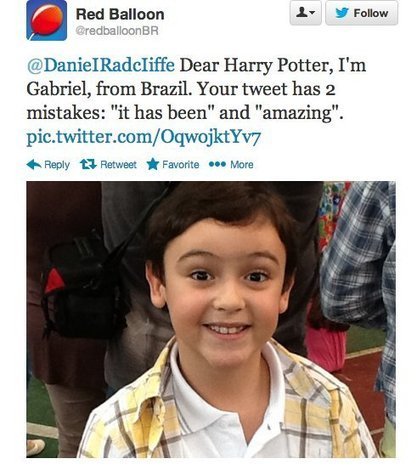The image size is (417, 470).
Task: Open the pic.twitter.com/OqwojktYv7 link
Action: pyautogui.click(x=143, y=137)
